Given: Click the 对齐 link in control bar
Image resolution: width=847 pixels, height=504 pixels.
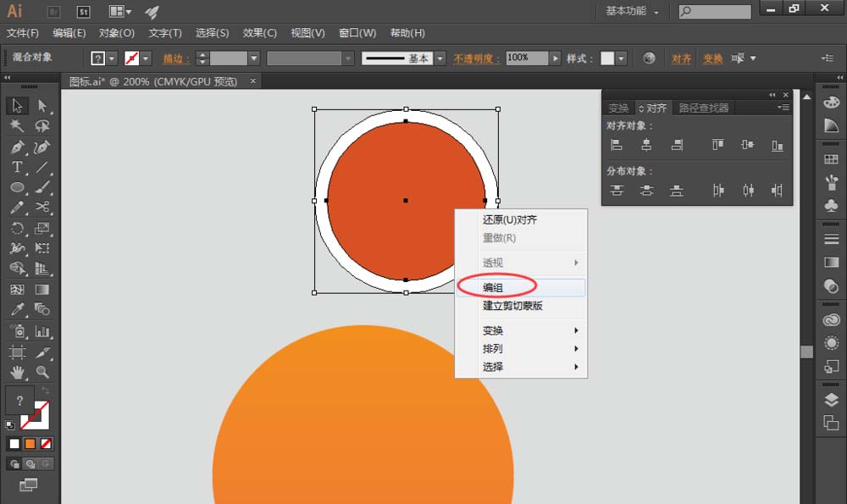Looking at the screenshot, I should click(x=681, y=58).
